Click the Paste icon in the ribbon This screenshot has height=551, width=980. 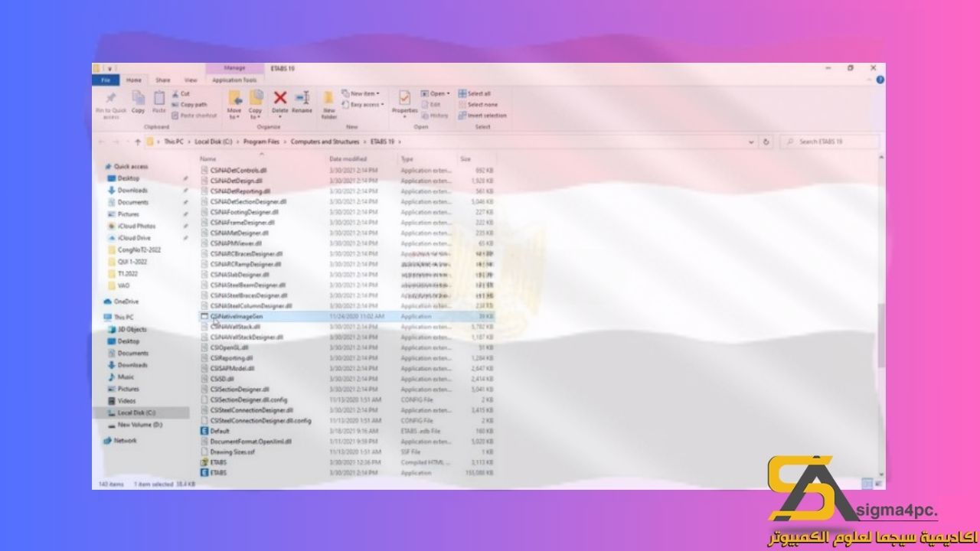pos(159,98)
